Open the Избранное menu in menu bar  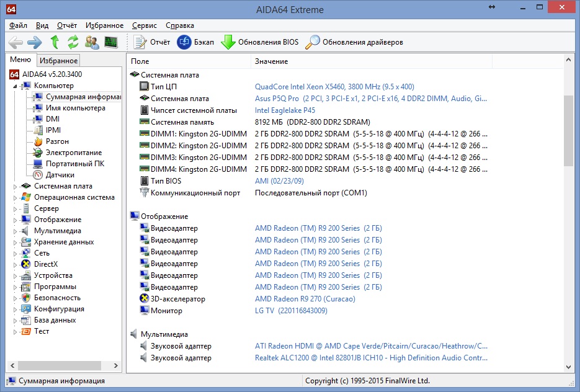105,25
